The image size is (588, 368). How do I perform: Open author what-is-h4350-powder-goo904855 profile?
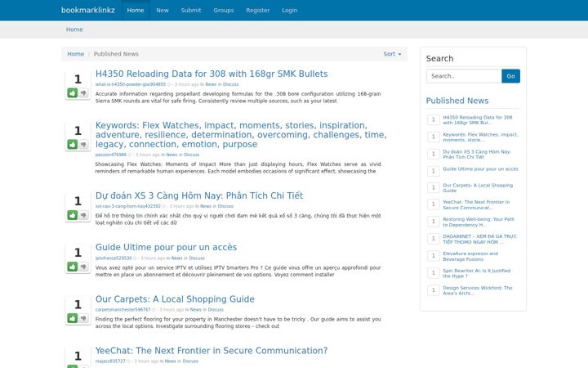coord(130,84)
